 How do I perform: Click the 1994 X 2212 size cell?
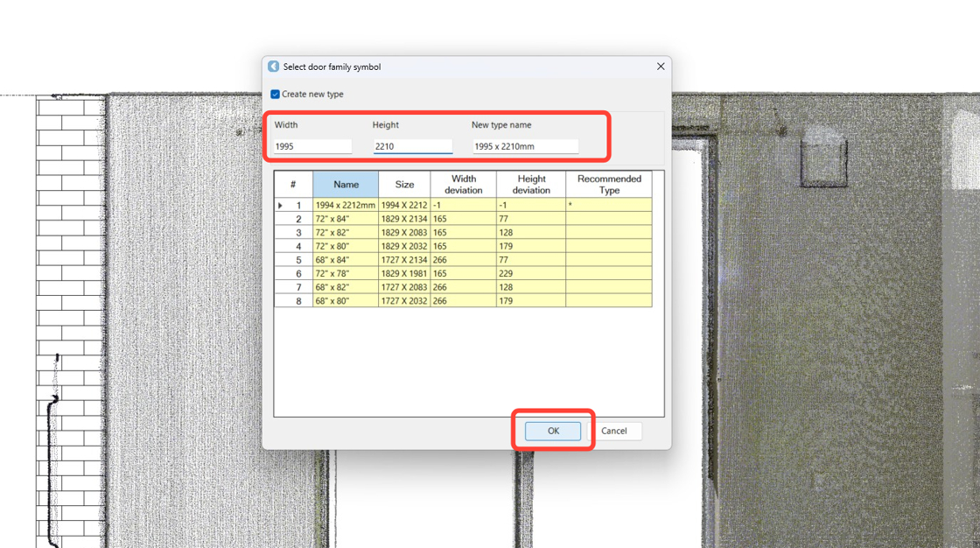(404, 205)
